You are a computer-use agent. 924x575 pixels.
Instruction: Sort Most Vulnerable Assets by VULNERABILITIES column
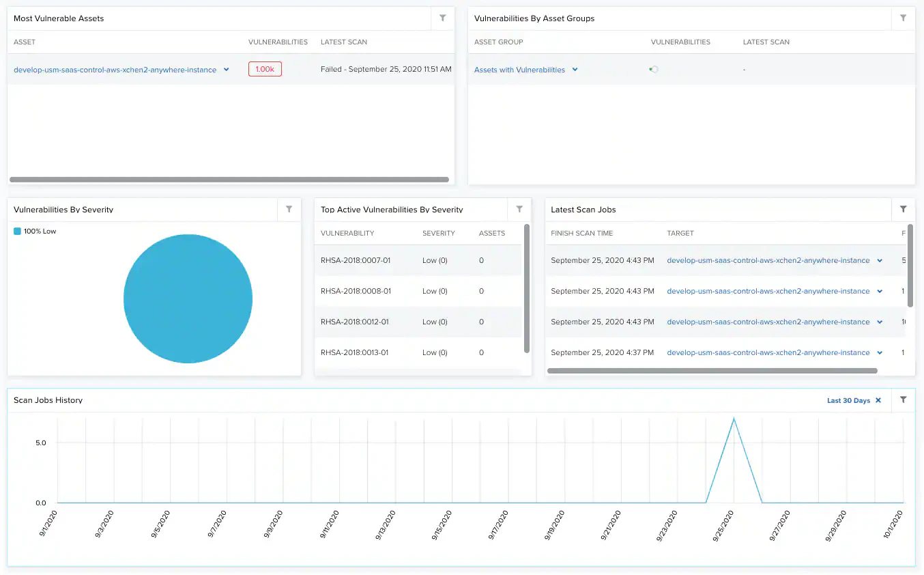(x=278, y=42)
